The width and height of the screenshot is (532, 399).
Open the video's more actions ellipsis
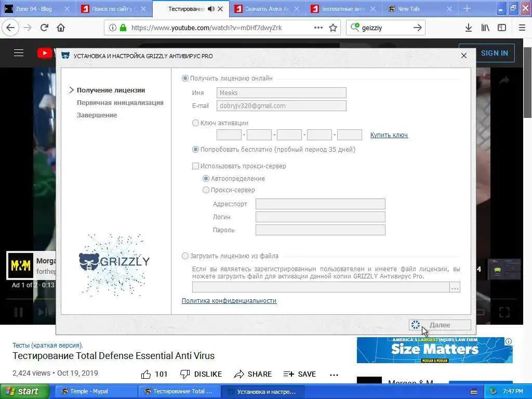[334, 375]
